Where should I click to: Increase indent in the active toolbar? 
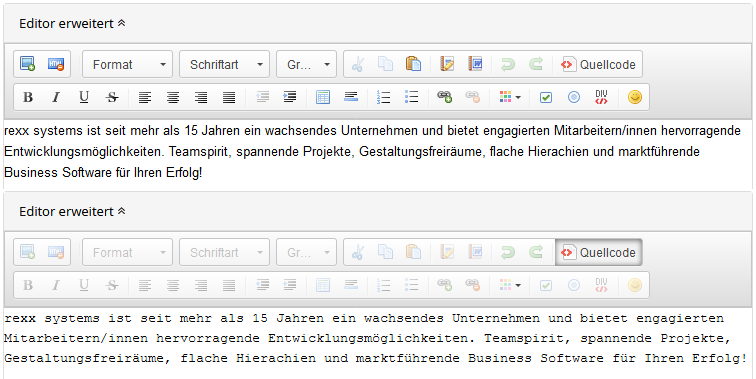[x=290, y=97]
